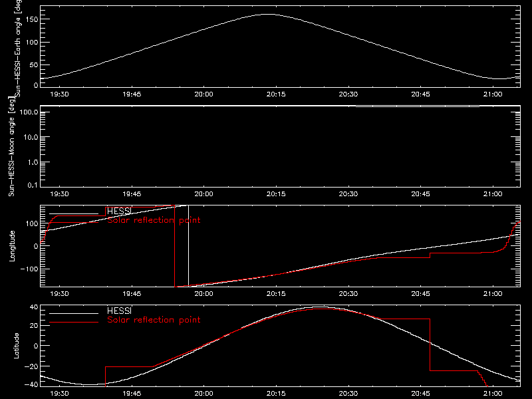Viewport: 532px width, 399px height.
Task: Select 20:15 time label under Earth angle plot
Action: pyautogui.click(x=276, y=94)
